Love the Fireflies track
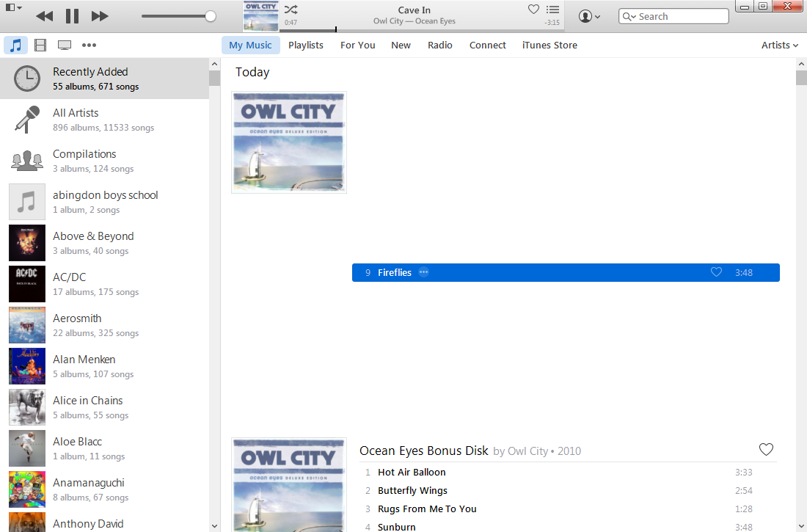Image resolution: width=807 pixels, height=532 pixels. point(716,272)
